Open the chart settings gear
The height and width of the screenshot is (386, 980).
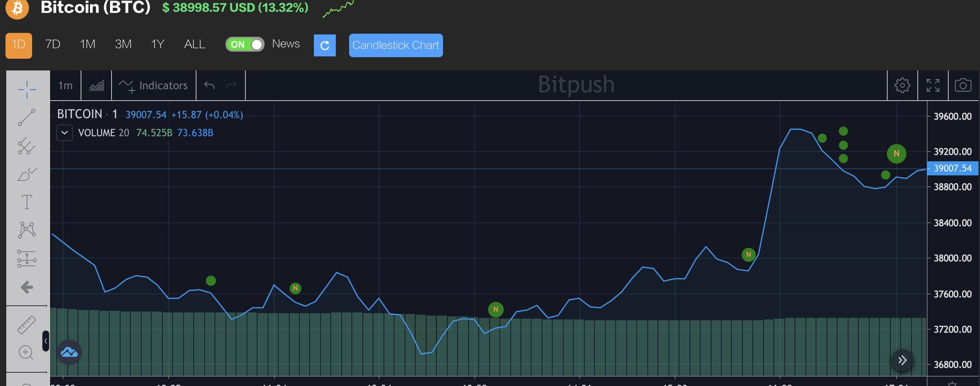[x=902, y=85]
